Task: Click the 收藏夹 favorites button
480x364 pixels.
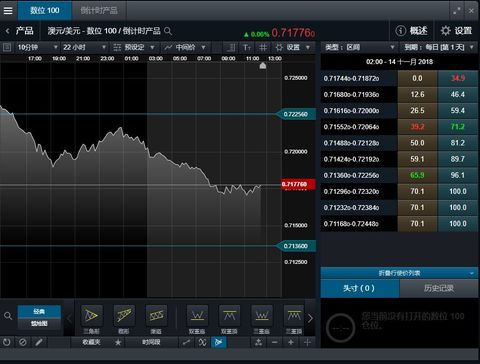Action: [x=91, y=342]
